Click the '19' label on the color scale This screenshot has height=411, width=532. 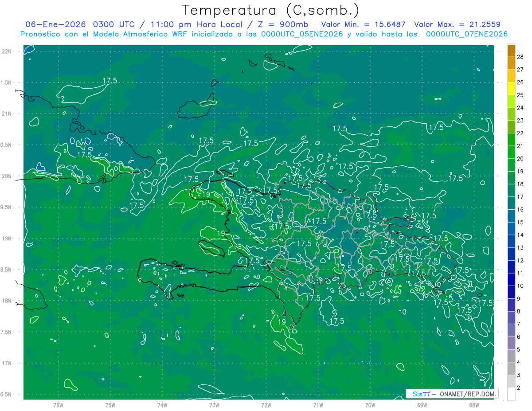click(520, 171)
